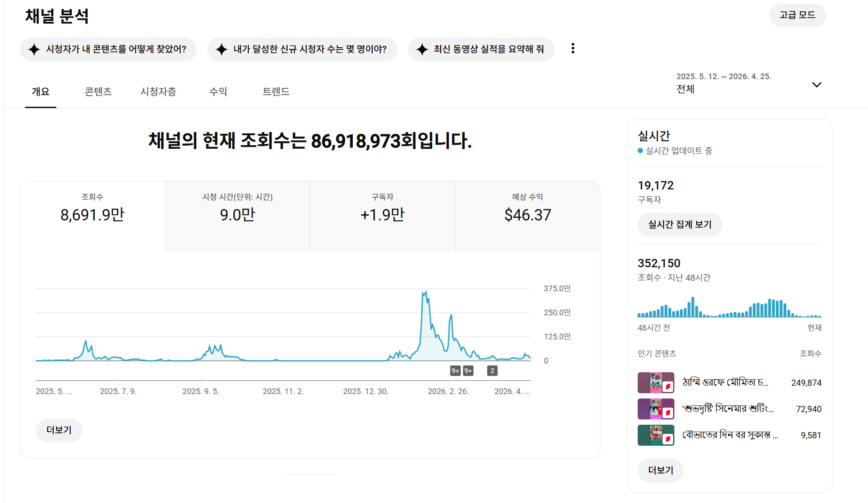The height and width of the screenshot is (503, 868).
Task: Click the chart marker labeled 2
Action: [x=492, y=371]
